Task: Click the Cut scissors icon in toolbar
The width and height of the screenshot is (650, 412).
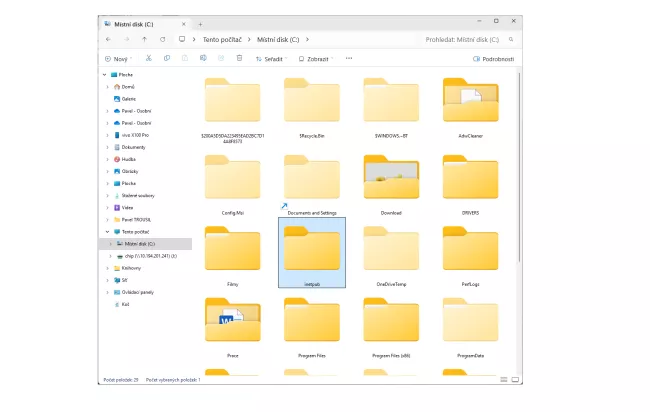Action: (149, 58)
